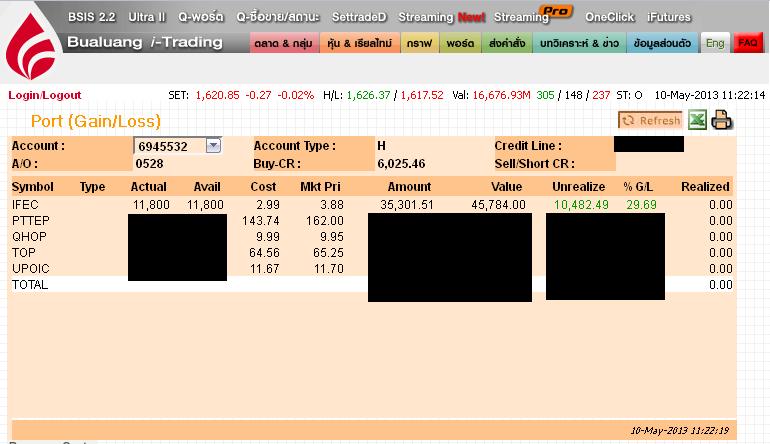The width and height of the screenshot is (770, 444).
Task: Switch to the กราฟ tab
Action: [419, 44]
